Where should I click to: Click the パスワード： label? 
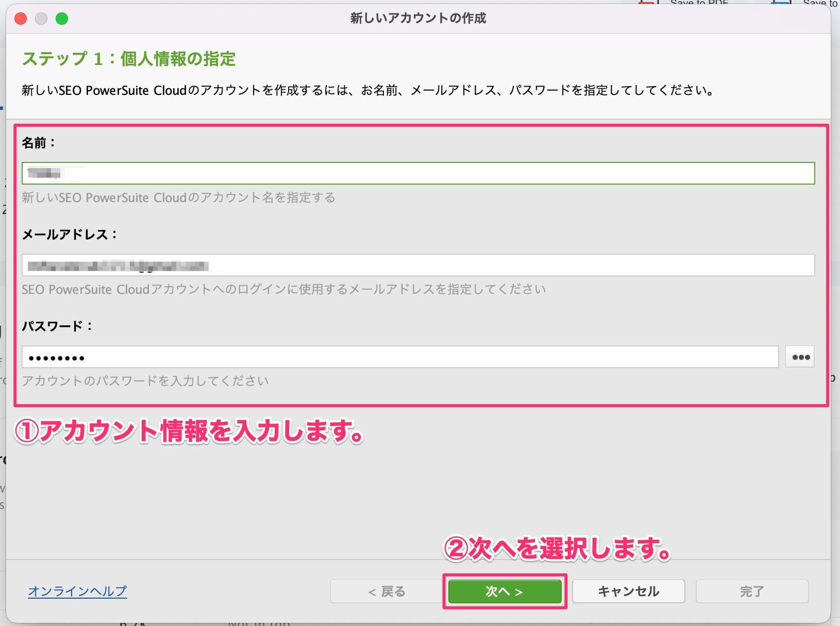pyautogui.click(x=57, y=326)
